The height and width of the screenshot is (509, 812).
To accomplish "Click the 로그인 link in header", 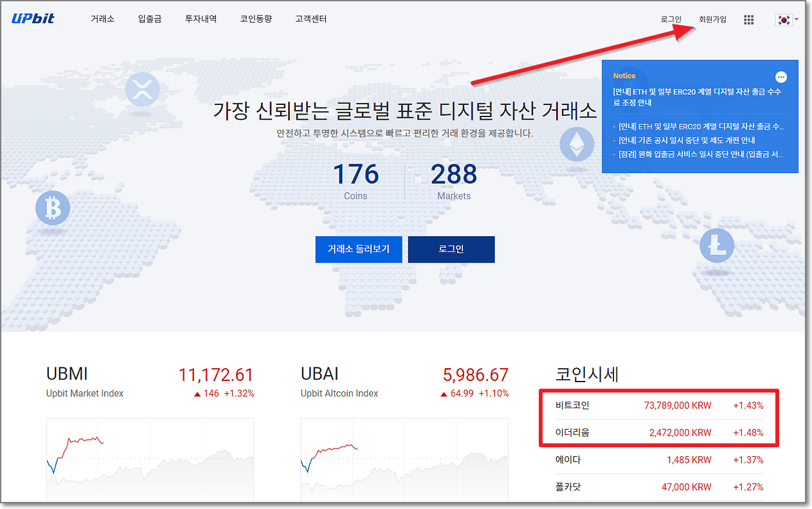I will (671, 19).
